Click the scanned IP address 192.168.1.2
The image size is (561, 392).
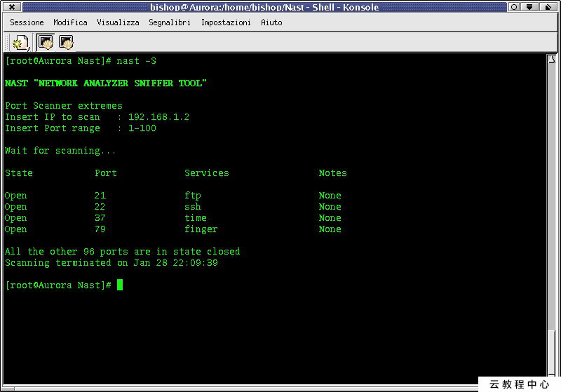click(x=158, y=117)
